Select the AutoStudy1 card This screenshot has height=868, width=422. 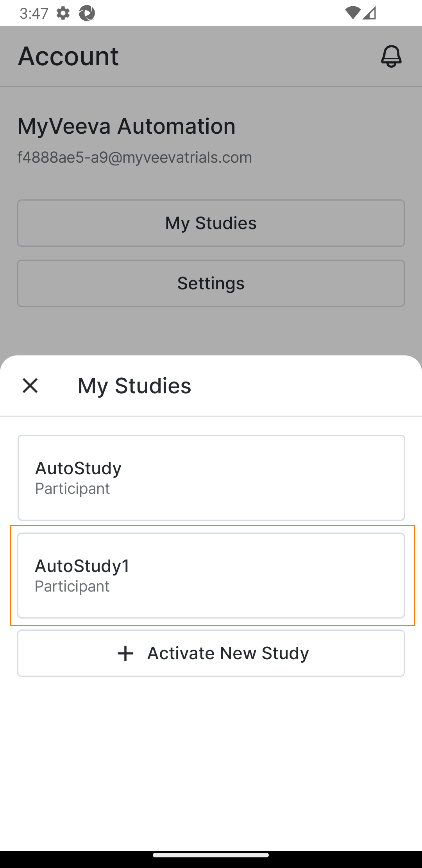pos(211,575)
